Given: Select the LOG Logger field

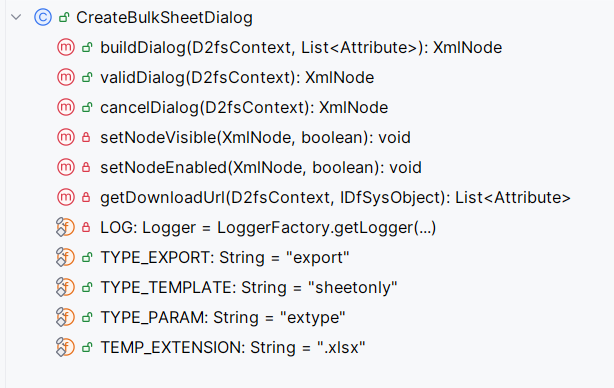Looking at the screenshot, I should pos(268,227).
